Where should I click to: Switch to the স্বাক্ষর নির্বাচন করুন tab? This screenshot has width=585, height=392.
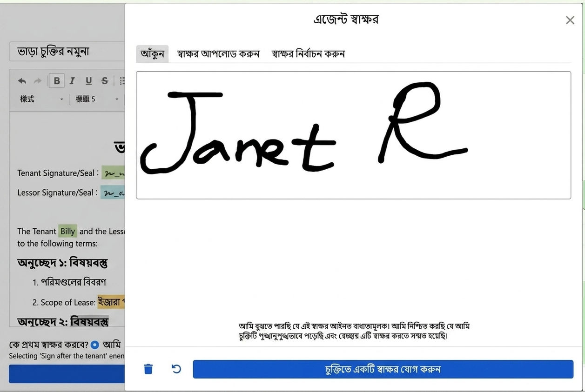308,54
